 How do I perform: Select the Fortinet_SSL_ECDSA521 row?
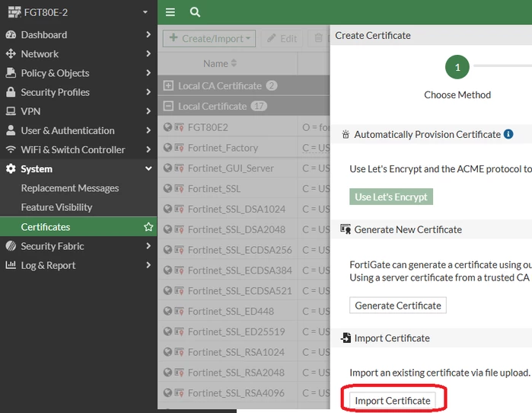(x=244, y=291)
